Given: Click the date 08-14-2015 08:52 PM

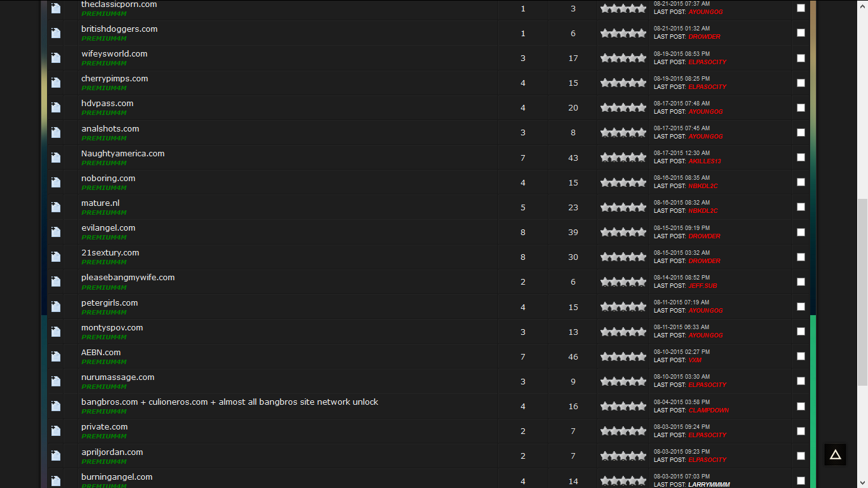Looking at the screenshot, I should [x=682, y=278].
